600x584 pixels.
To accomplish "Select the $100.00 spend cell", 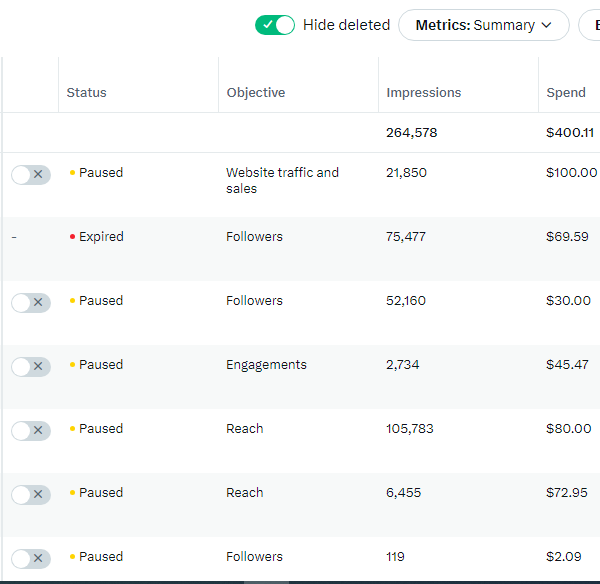I will coord(571,173).
